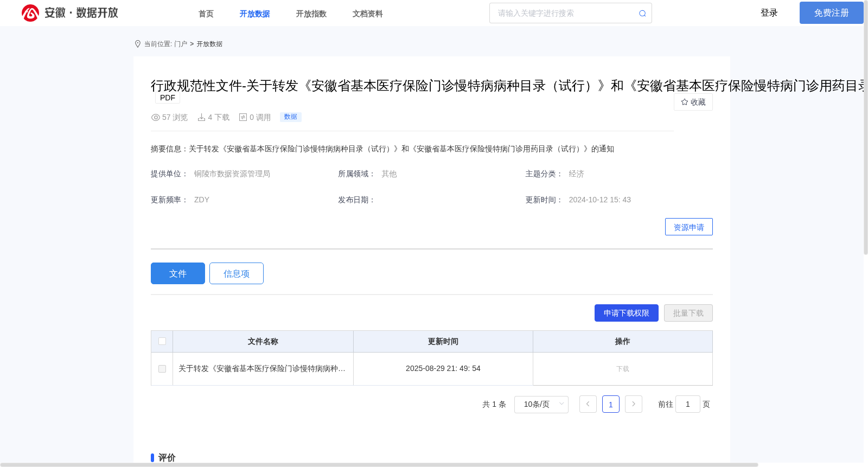Click the 申请下载权限 button

pos(627,313)
